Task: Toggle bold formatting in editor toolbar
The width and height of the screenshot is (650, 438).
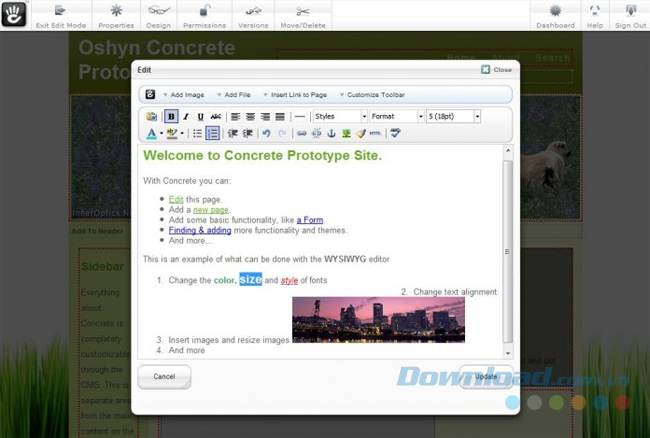Action: click(x=171, y=117)
